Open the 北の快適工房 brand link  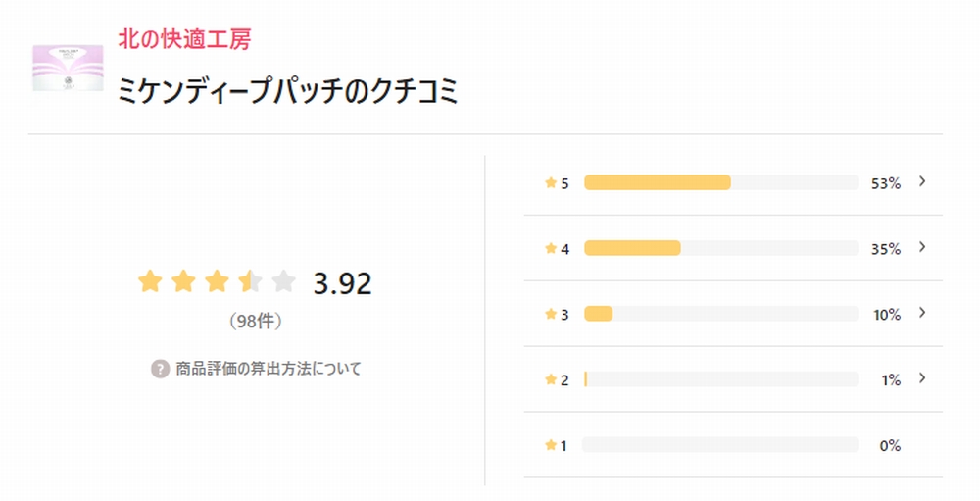point(184,39)
